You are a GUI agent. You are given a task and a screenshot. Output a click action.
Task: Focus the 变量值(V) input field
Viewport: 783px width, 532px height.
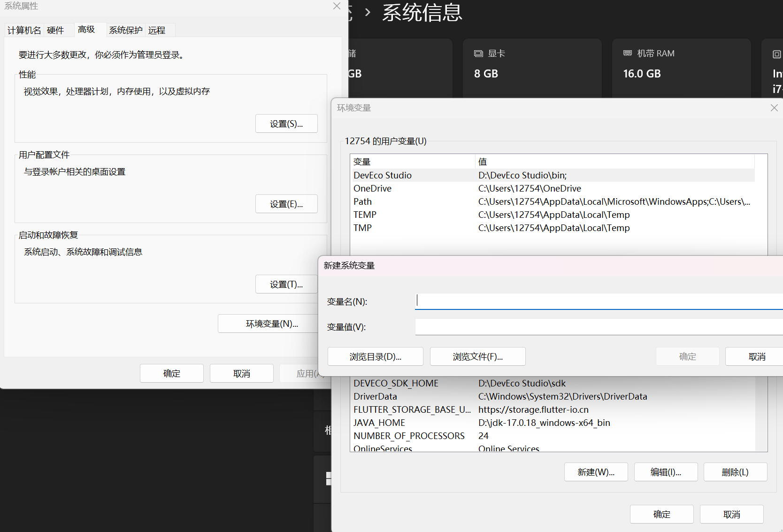coord(599,327)
